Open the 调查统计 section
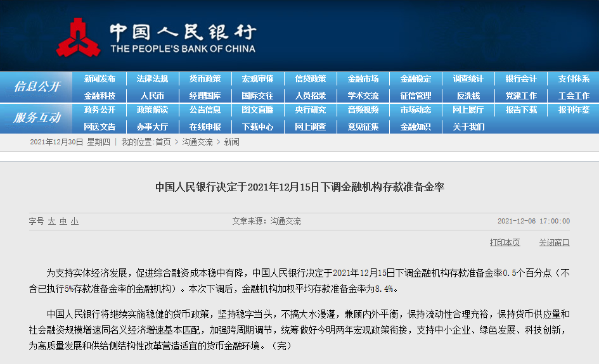This screenshot has width=599, height=364. [x=468, y=79]
